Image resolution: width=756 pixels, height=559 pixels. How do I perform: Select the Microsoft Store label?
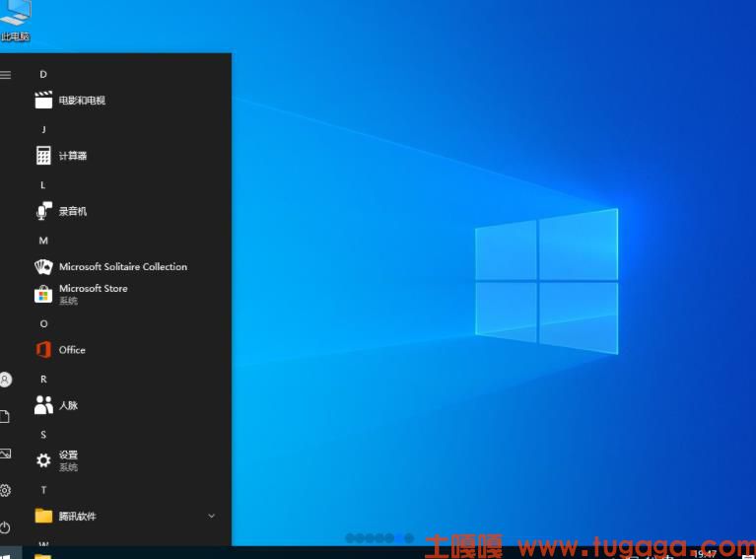(94, 289)
